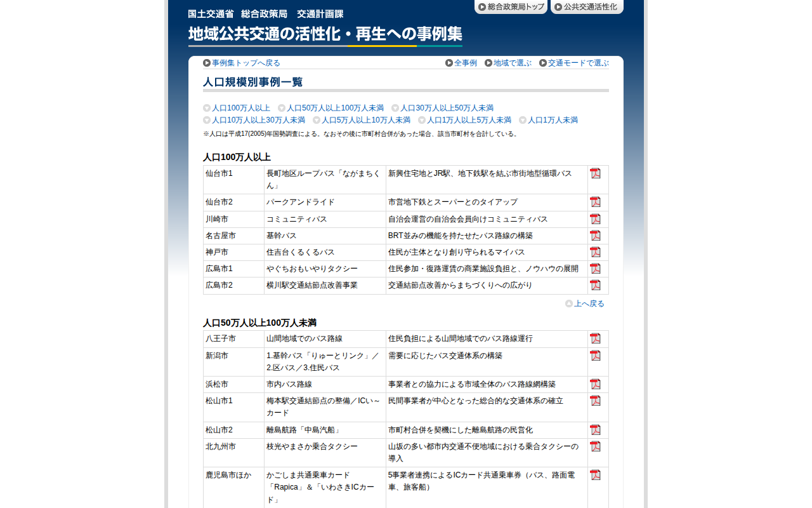This screenshot has width=812, height=508.
Task: Select the 広島市2 table cell
Action: tap(233, 286)
